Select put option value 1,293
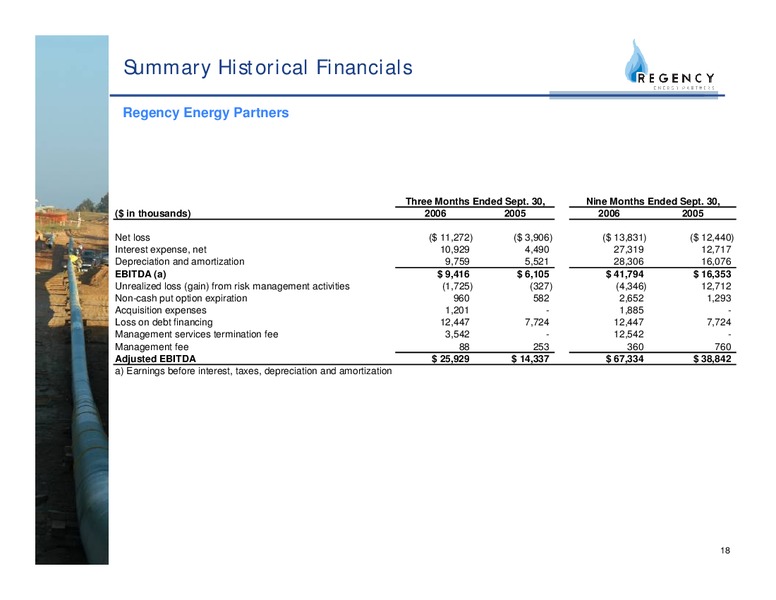776x600 pixels. click(719, 298)
